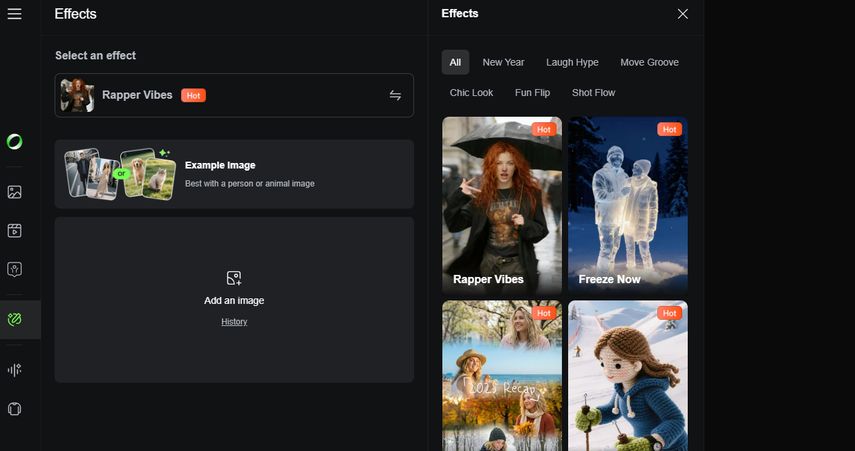This screenshot has height=451, width=855.
Task: Select the All category tab
Action: click(455, 62)
